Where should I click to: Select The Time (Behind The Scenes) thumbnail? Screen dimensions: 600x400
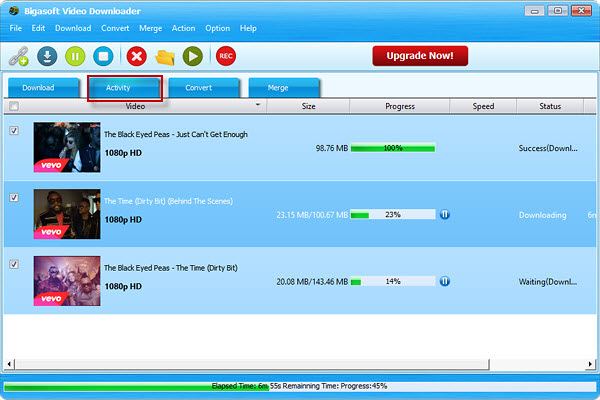pos(67,214)
